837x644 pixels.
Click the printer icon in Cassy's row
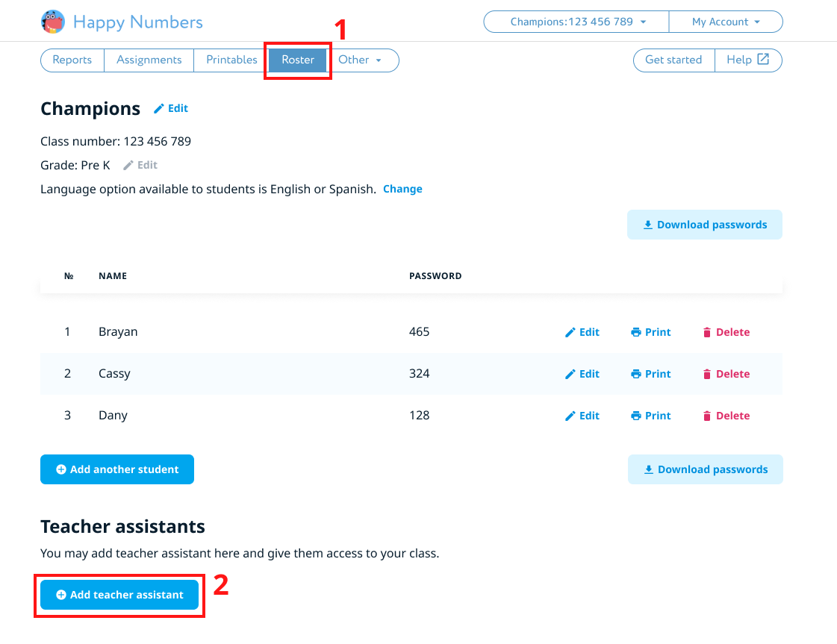[x=636, y=374]
